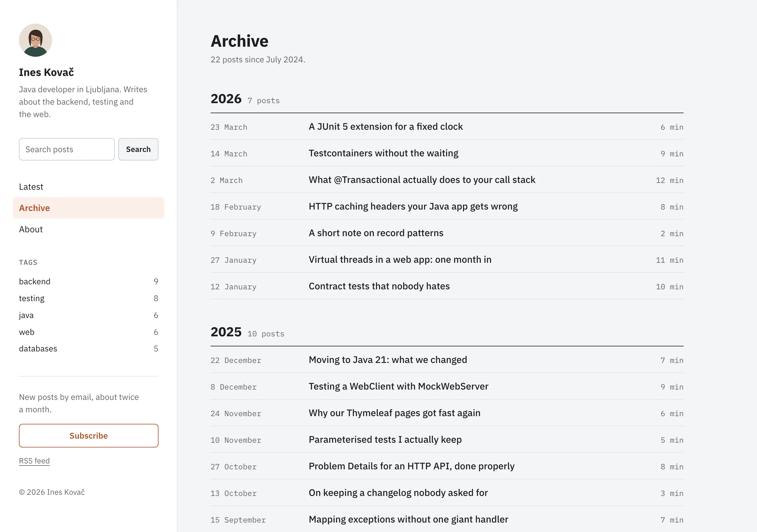Click the '22 December' date
757x532 pixels.
[x=236, y=360]
